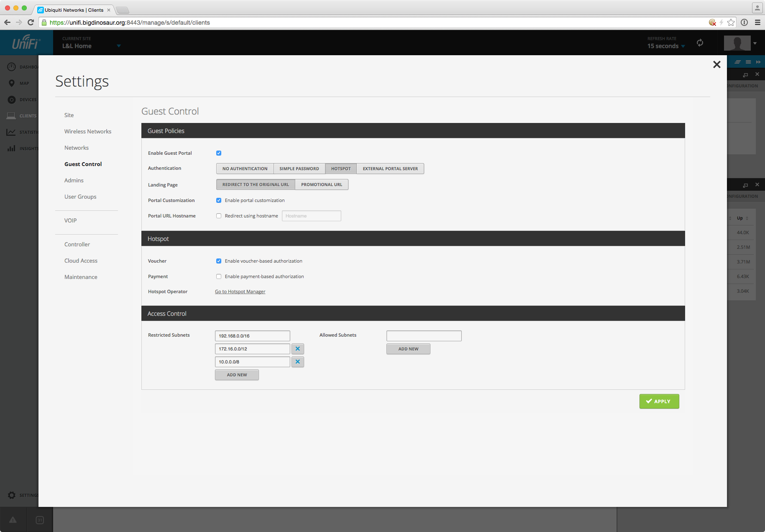The width and height of the screenshot is (765, 532).
Task: Check Redirect using hostname option
Action: pyautogui.click(x=219, y=216)
